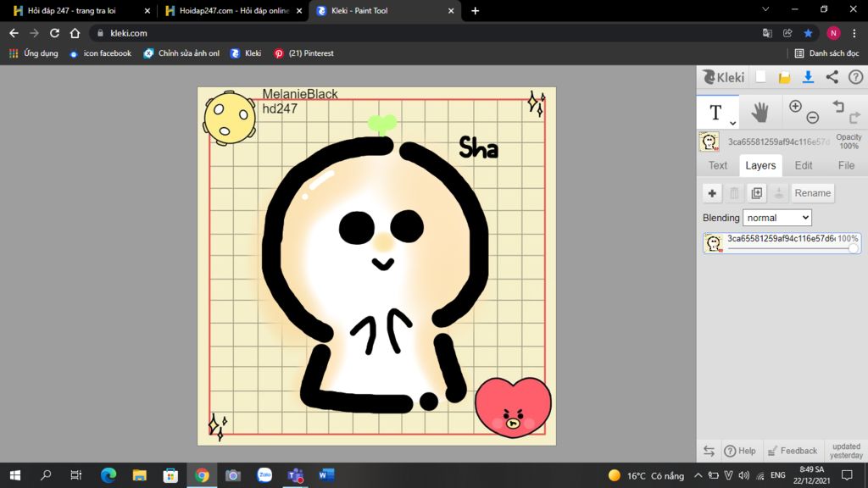Viewport: 868px width, 488px height.
Task: Switch to the Text tab
Action: click(x=718, y=165)
